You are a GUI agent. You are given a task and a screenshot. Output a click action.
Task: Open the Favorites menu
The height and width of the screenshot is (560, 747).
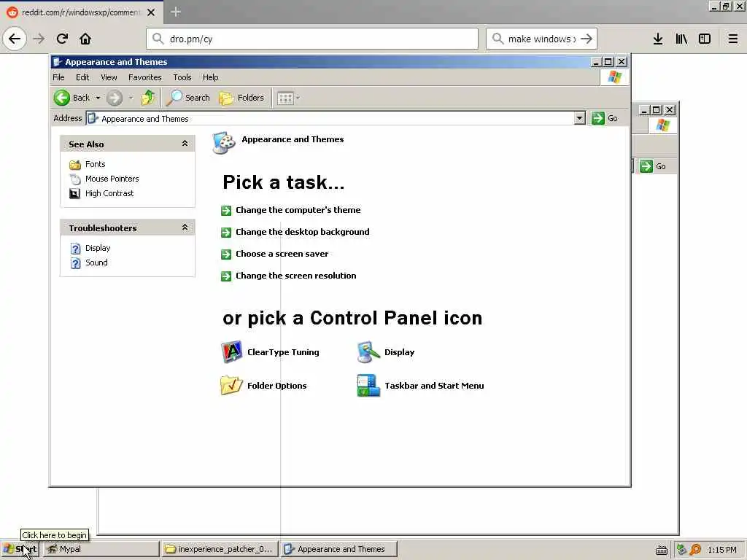[145, 77]
